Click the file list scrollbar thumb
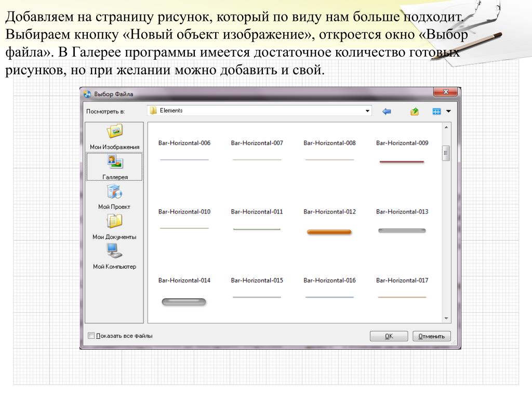532x399 pixels. click(x=446, y=153)
